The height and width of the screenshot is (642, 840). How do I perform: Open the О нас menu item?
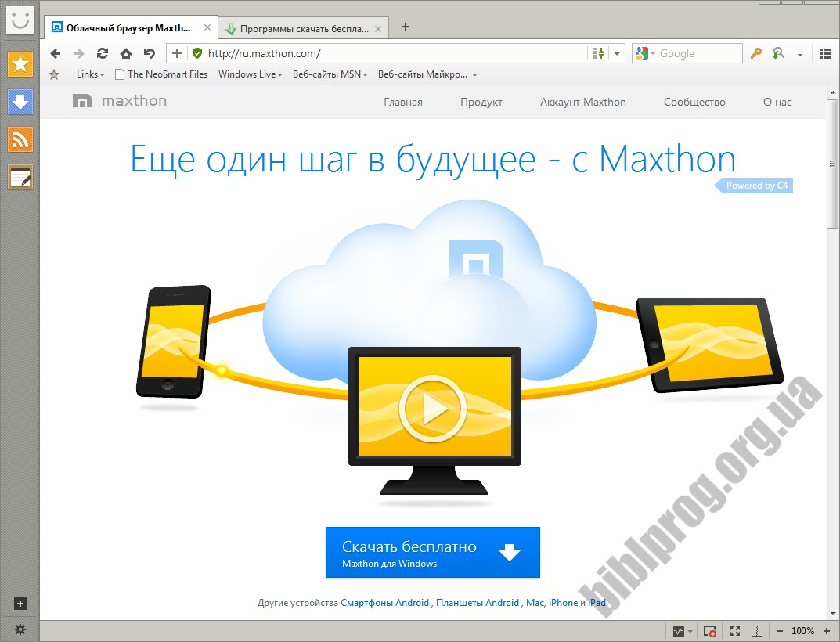tap(777, 102)
